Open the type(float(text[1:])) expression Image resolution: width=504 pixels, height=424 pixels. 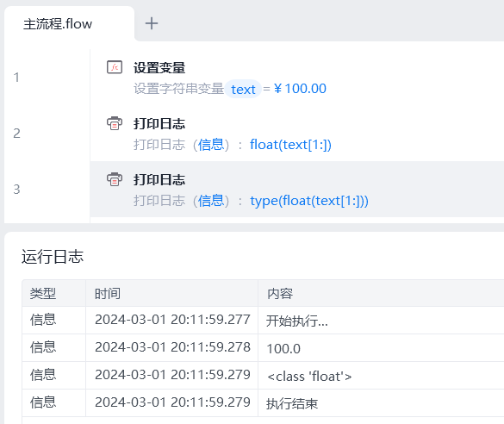pos(309,201)
